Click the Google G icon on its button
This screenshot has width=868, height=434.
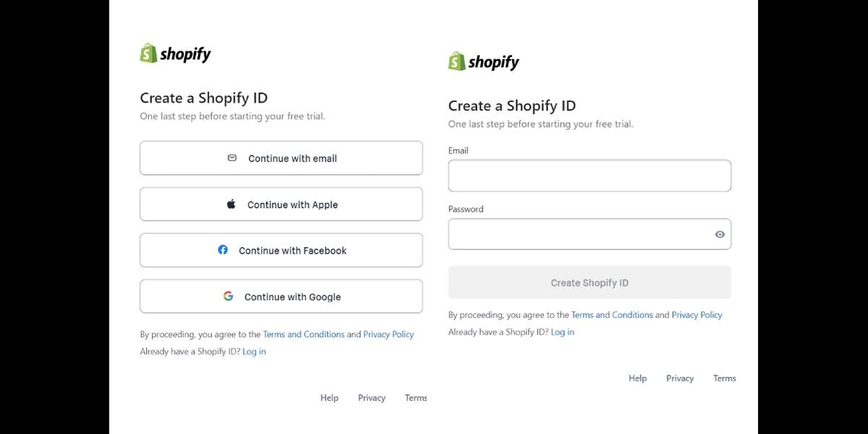(228, 296)
